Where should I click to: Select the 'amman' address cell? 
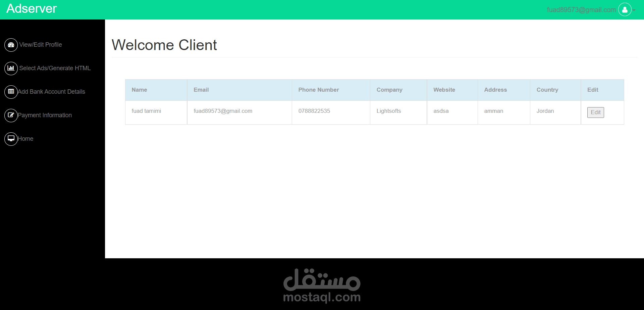tap(504, 113)
